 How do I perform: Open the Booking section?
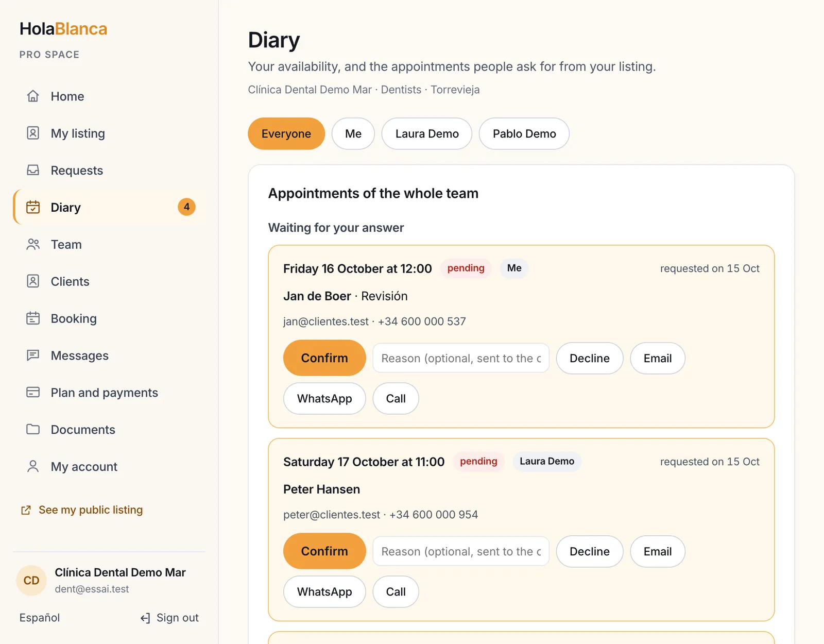click(x=109, y=318)
